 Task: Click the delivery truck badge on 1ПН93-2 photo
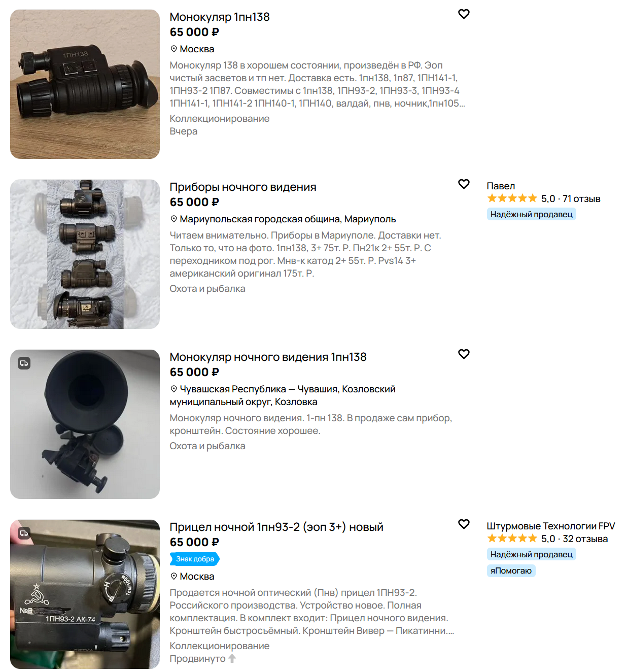coord(24,533)
